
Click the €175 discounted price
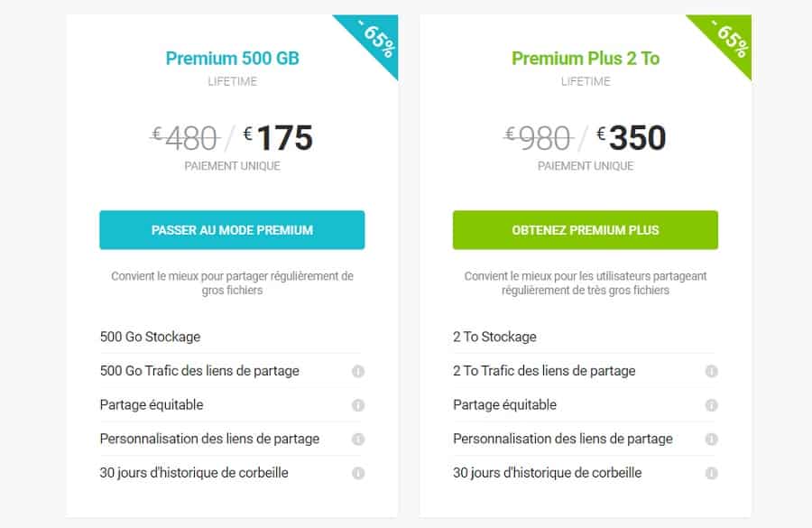coord(278,138)
